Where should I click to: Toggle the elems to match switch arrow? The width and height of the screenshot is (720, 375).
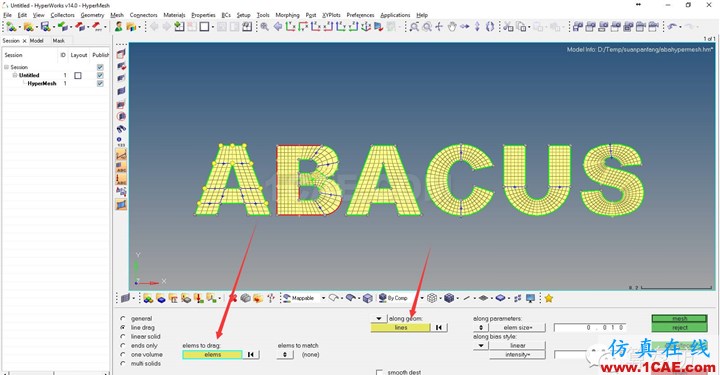[285, 354]
